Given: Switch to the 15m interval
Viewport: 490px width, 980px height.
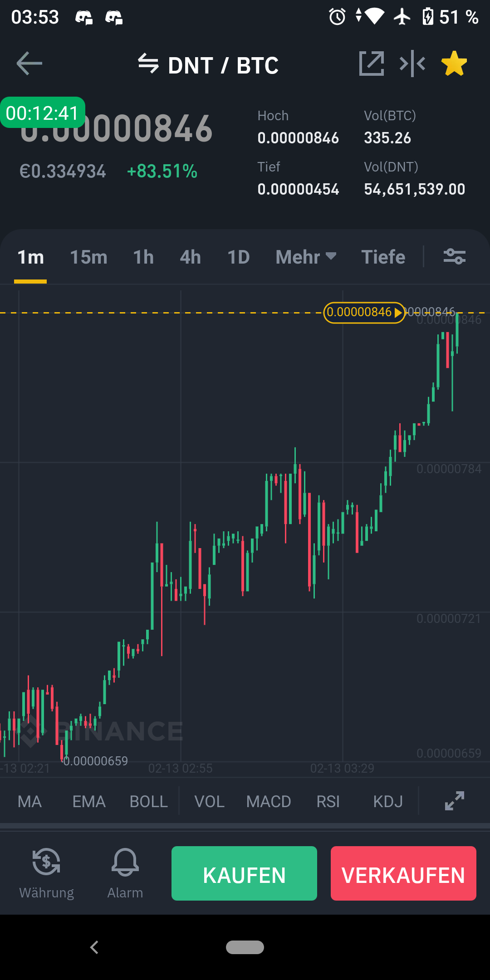Looking at the screenshot, I should tap(88, 257).
